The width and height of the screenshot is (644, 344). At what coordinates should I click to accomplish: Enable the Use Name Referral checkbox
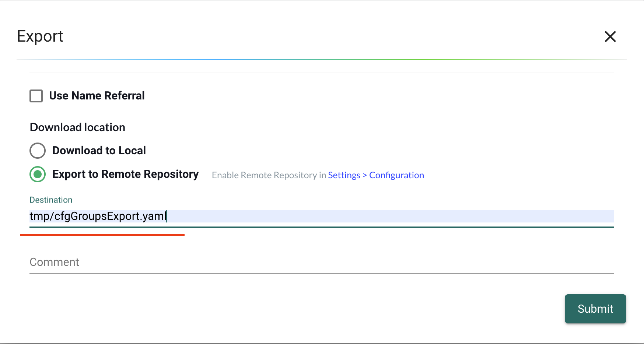(36, 96)
